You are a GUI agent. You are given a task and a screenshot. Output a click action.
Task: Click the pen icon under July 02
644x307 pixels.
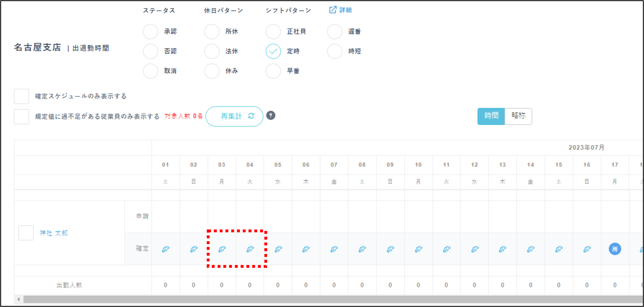pos(194,249)
